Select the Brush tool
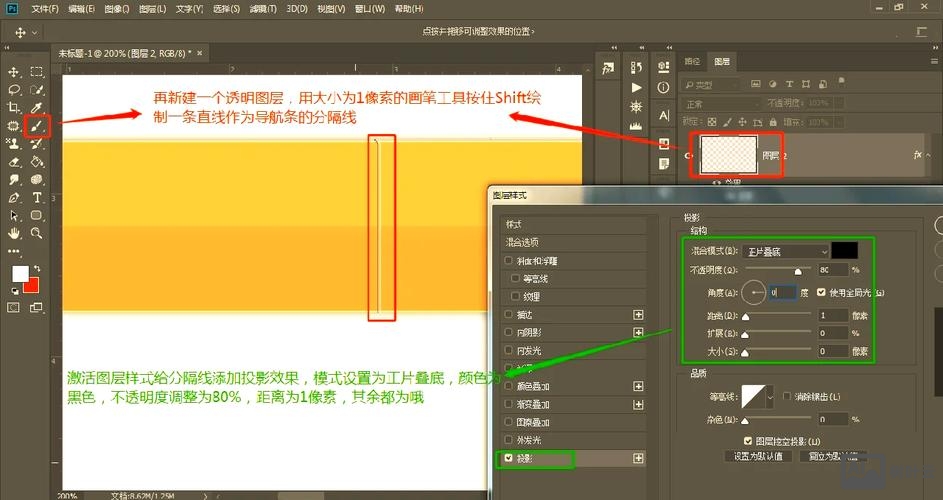 coord(37,126)
